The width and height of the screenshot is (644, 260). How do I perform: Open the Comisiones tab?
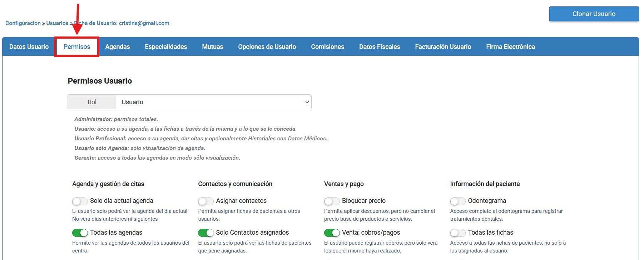click(x=327, y=47)
